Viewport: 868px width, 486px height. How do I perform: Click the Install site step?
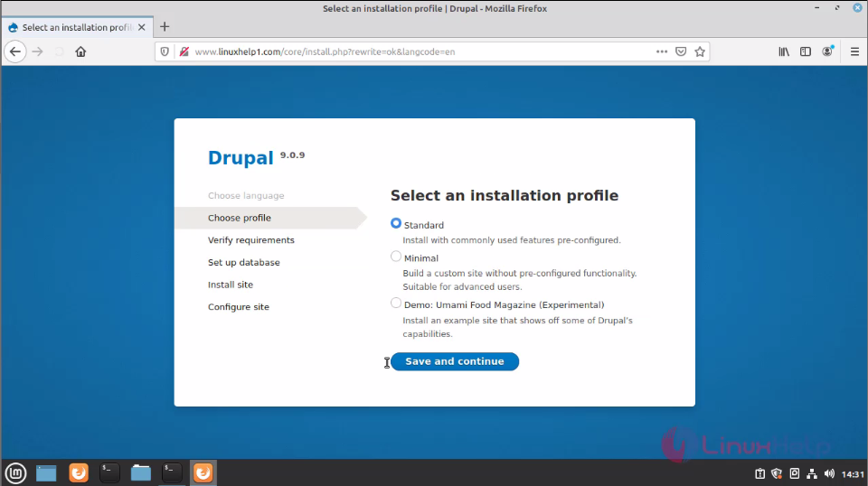coord(231,285)
